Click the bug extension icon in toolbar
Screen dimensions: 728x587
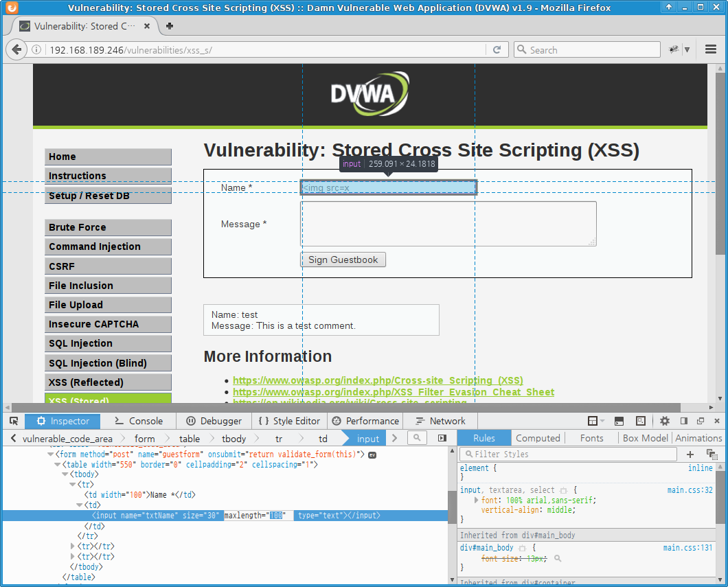click(673, 49)
